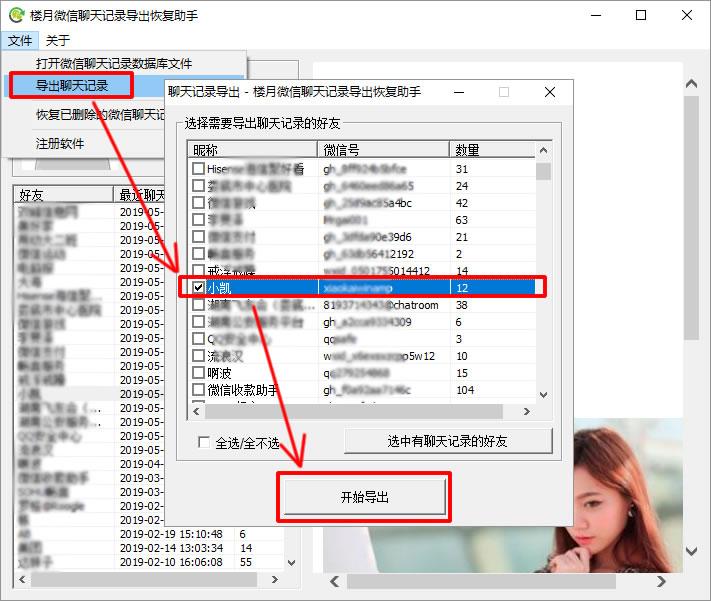Viewport: 711px width, 601px height.
Task: Click 选中有聊天记录的好友 button
Action: coord(448,441)
